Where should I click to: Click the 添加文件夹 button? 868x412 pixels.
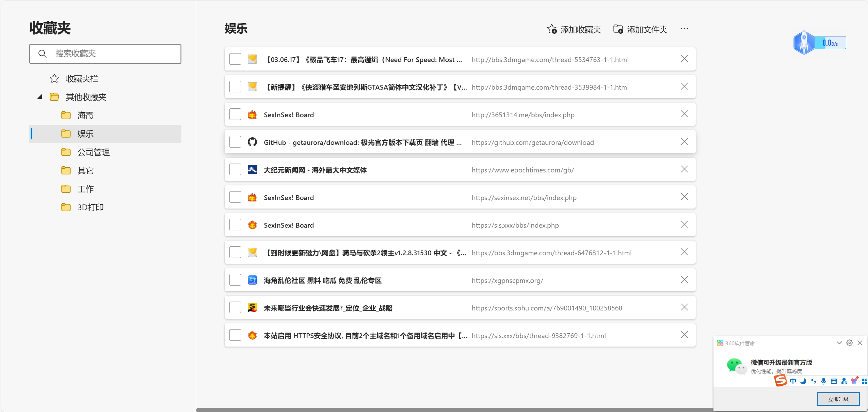coord(640,30)
